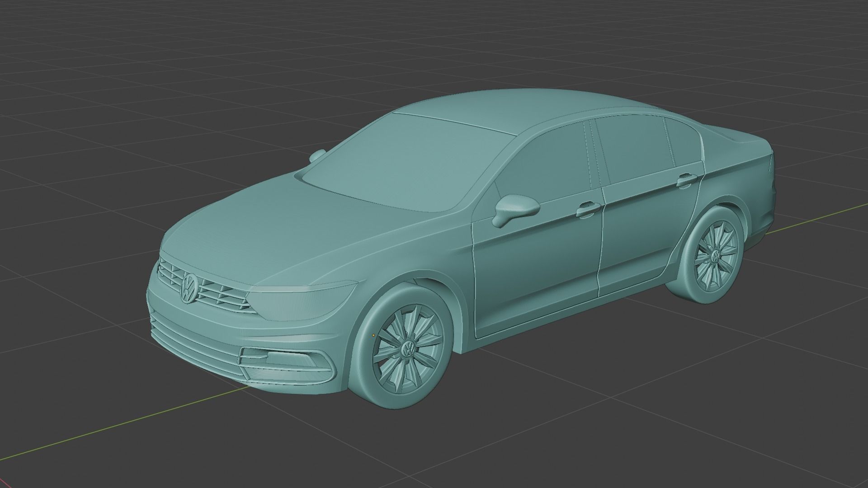The image size is (868, 488).
Task: Click the front door handle
Action: coord(588,209)
